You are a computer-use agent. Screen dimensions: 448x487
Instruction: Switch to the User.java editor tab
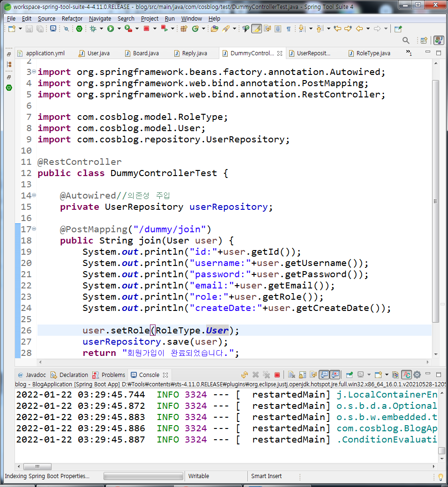pos(94,53)
